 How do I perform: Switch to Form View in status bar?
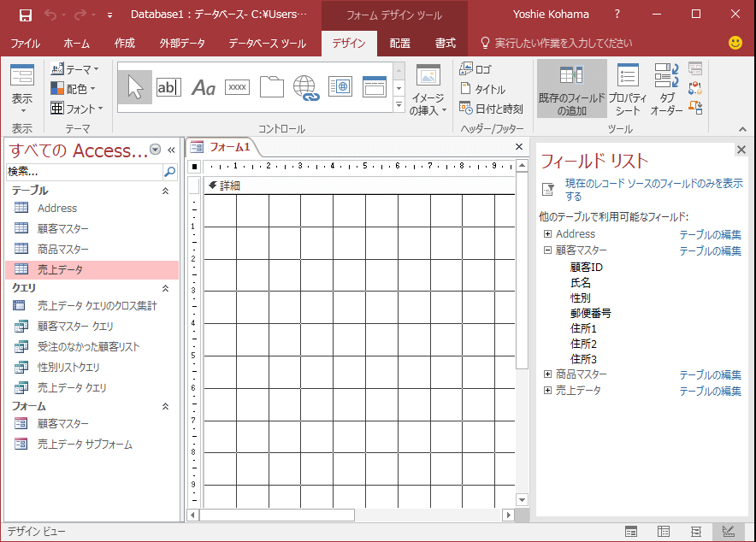point(630,532)
